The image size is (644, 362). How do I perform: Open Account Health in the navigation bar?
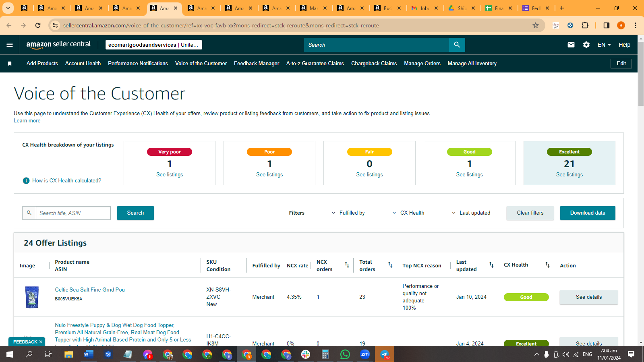83,64
